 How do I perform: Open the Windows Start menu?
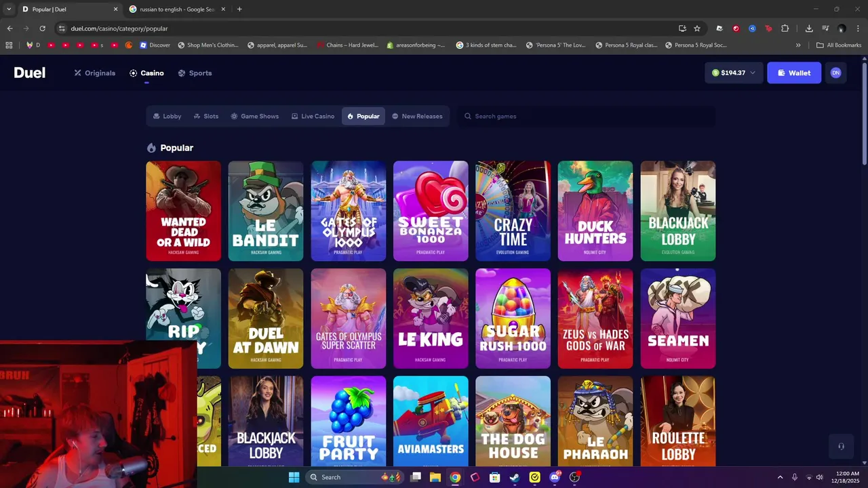point(294,477)
